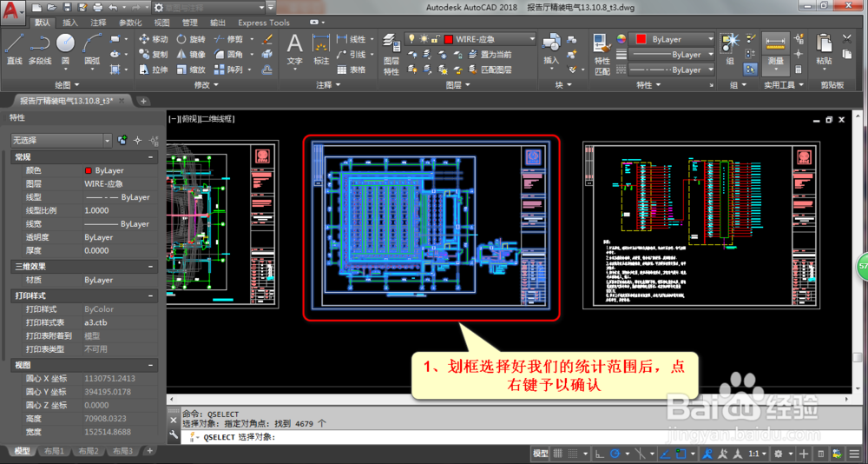Select the Arc (圆弧) tool
The height and width of the screenshot is (464, 868).
coord(92,49)
